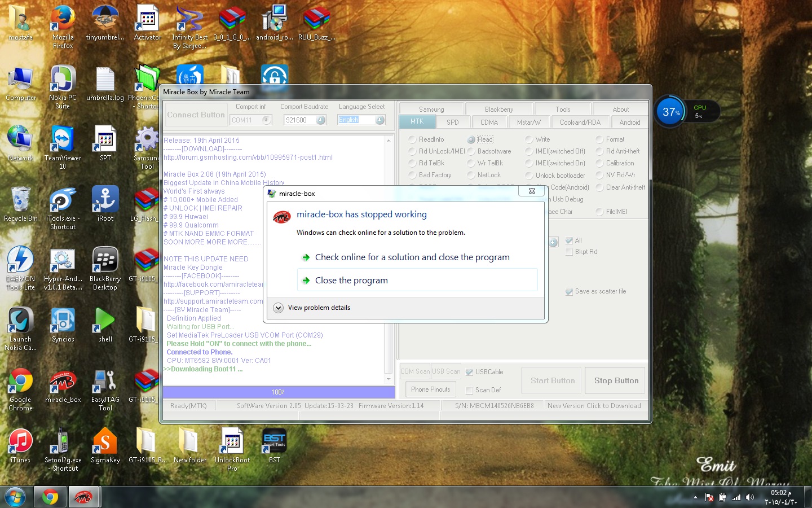The height and width of the screenshot is (508, 812).
Task: Open the SPT desktop icon
Action: (x=105, y=143)
